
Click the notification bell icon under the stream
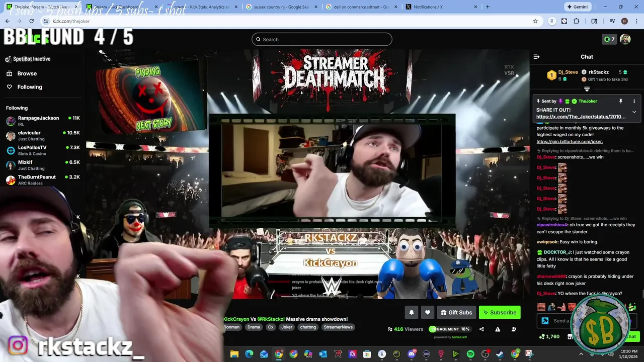click(x=411, y=312)
